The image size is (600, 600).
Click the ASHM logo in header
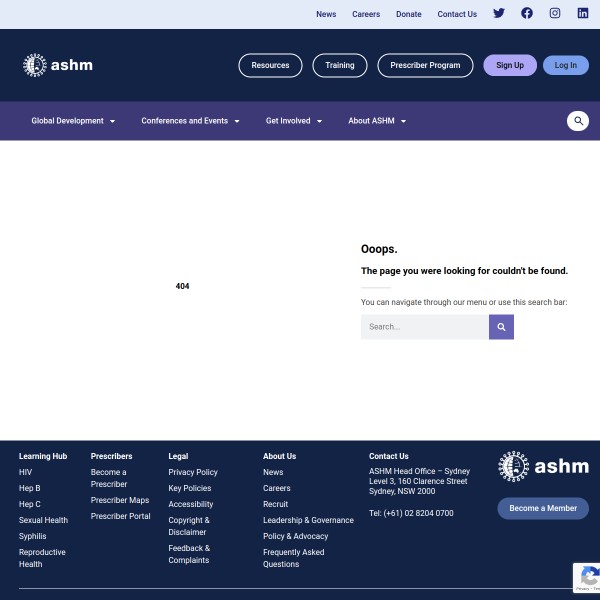coord(58,65)
